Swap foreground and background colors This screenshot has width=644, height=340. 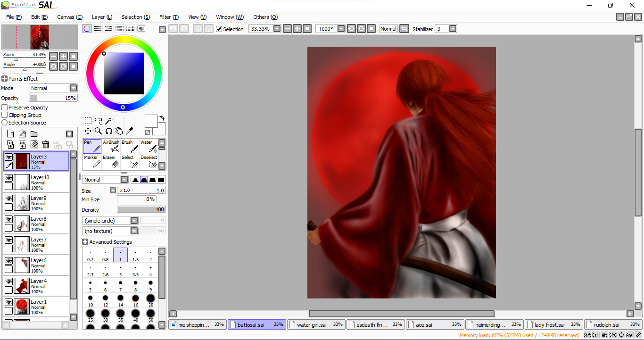[x=162, y=118]
